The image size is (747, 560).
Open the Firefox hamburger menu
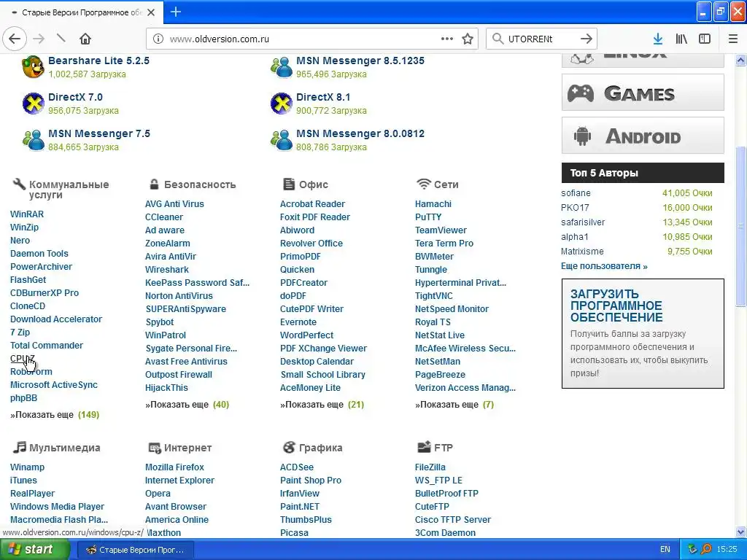733,39
